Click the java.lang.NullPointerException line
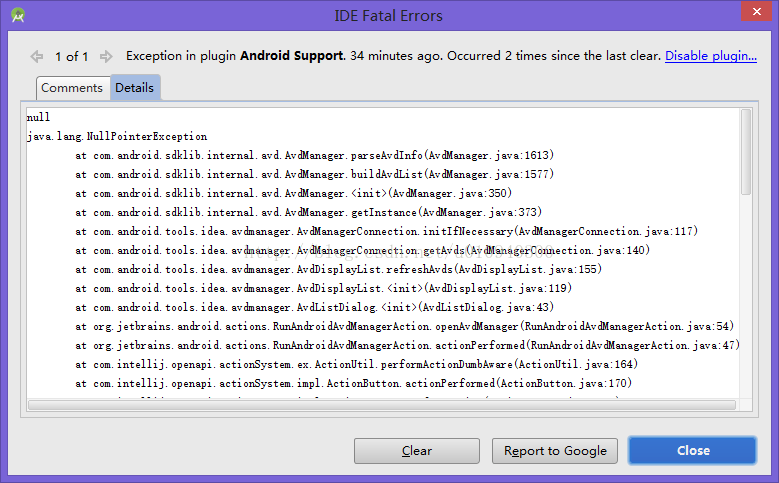Screen dimensions: 779x483 (x=117, y=136)
